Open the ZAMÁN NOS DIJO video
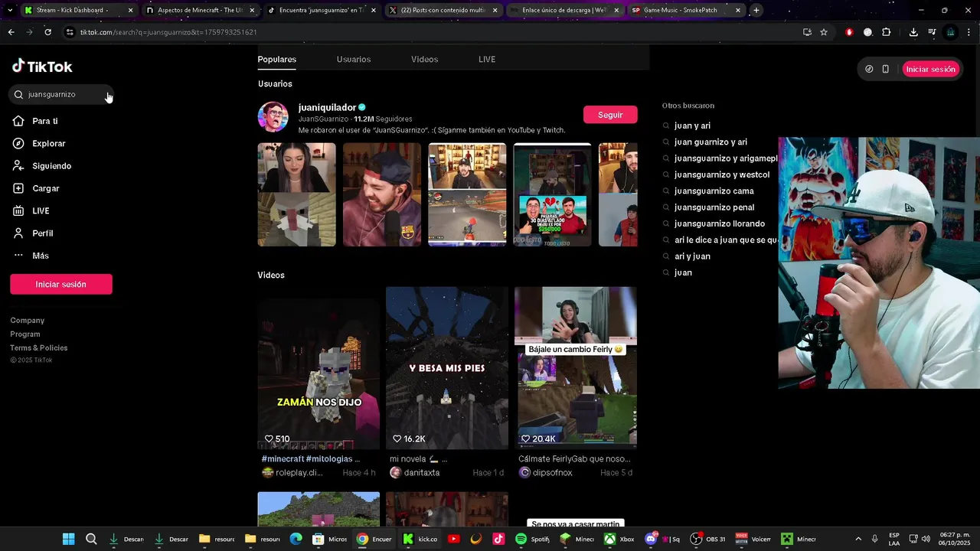 click(318, 367)
